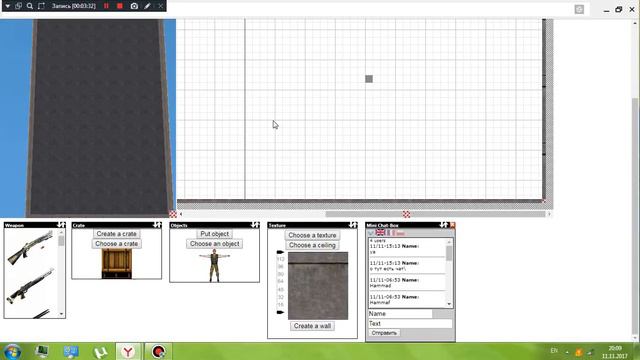Click the Choose an object button
Image resolution: width=640 pixels, height=360 pixels.
tap(214, 244)
